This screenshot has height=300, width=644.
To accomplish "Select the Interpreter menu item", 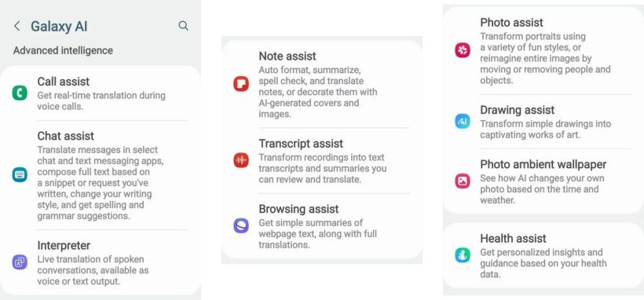I will click(101, 262).
